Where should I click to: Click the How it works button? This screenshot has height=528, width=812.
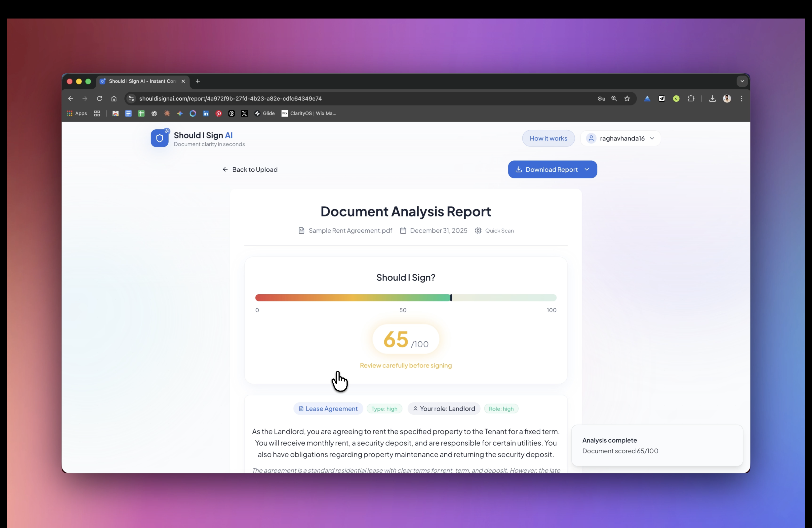[548, 138]
